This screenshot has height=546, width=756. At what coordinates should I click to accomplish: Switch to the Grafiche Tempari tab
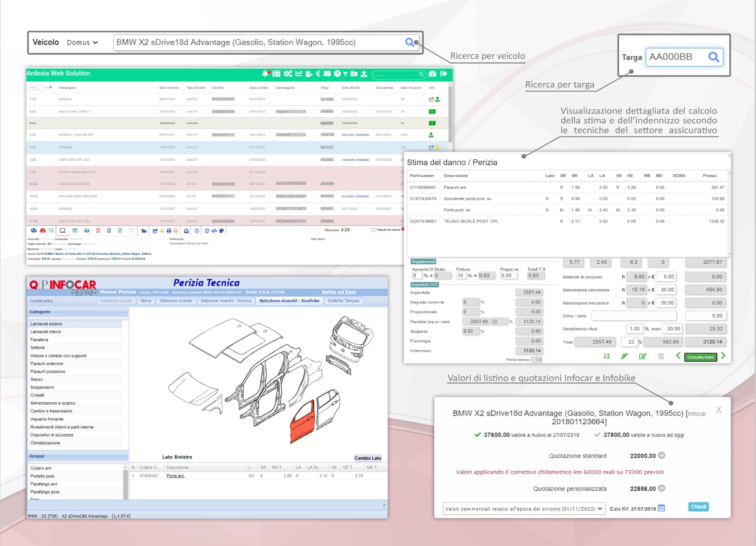(344, 301)
